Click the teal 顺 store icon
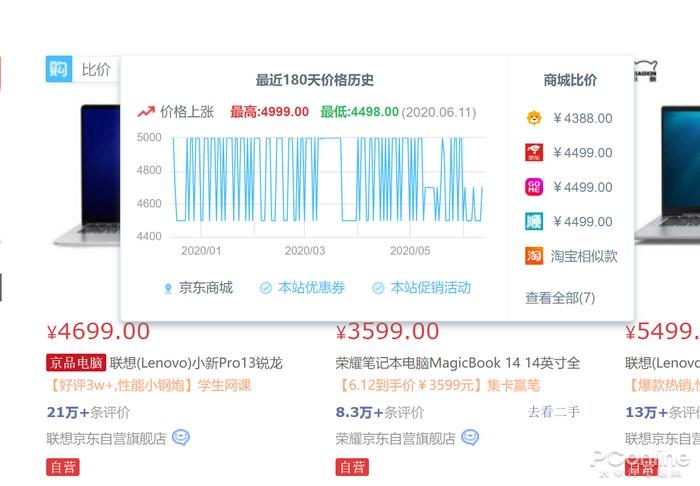Screen dimensions: 700x486 tap(534, 221)
